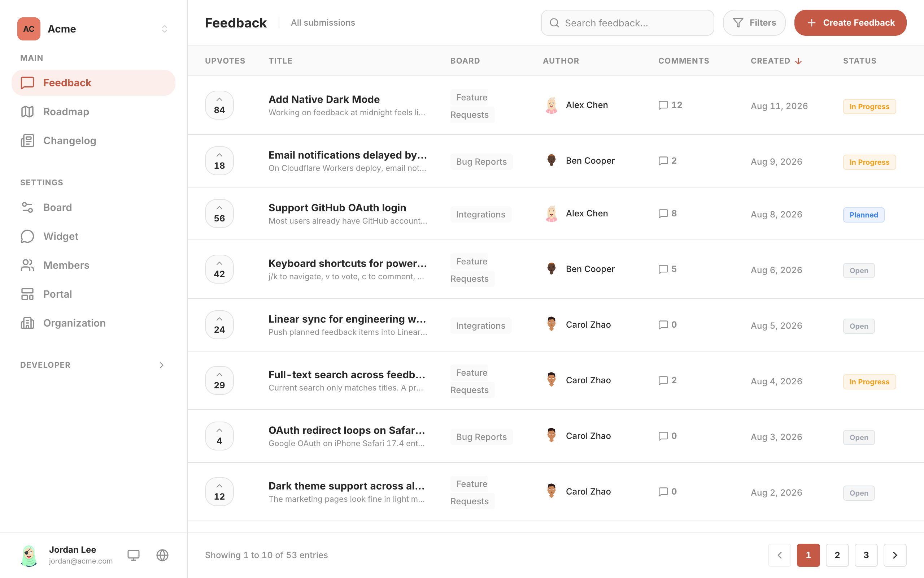Upvote Add Native Dark Mode (84)
924x578 pixels.
(x=219, y=105)
